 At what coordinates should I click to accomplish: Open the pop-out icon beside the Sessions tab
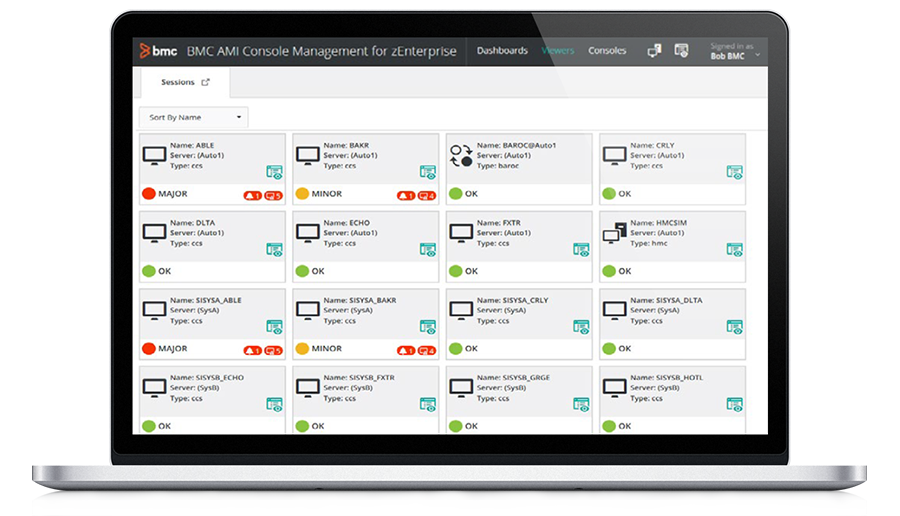tap(206, 83)
